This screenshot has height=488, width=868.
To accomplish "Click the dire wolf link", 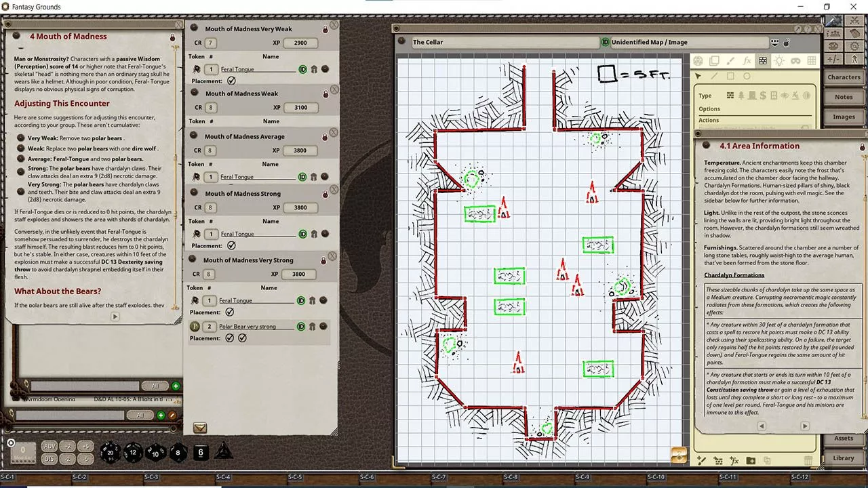I will click(x=146, y=148).
